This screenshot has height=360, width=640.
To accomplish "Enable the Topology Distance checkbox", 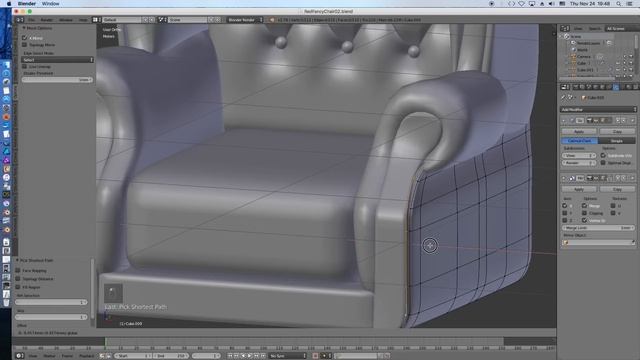I will (18, 279).
